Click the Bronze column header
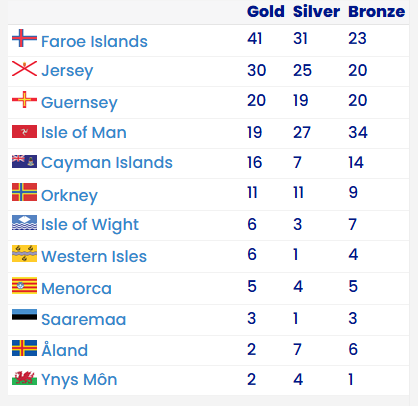Viewport: 418px width, 406px height. coord(377,11)
